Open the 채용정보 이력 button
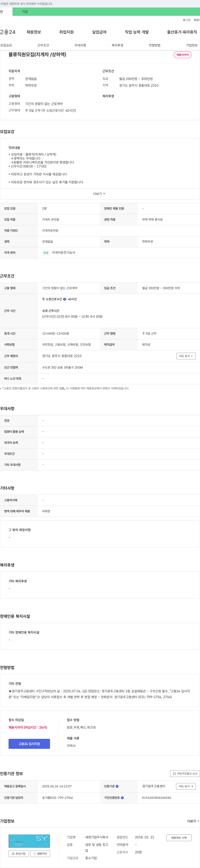 pos(179,838)
